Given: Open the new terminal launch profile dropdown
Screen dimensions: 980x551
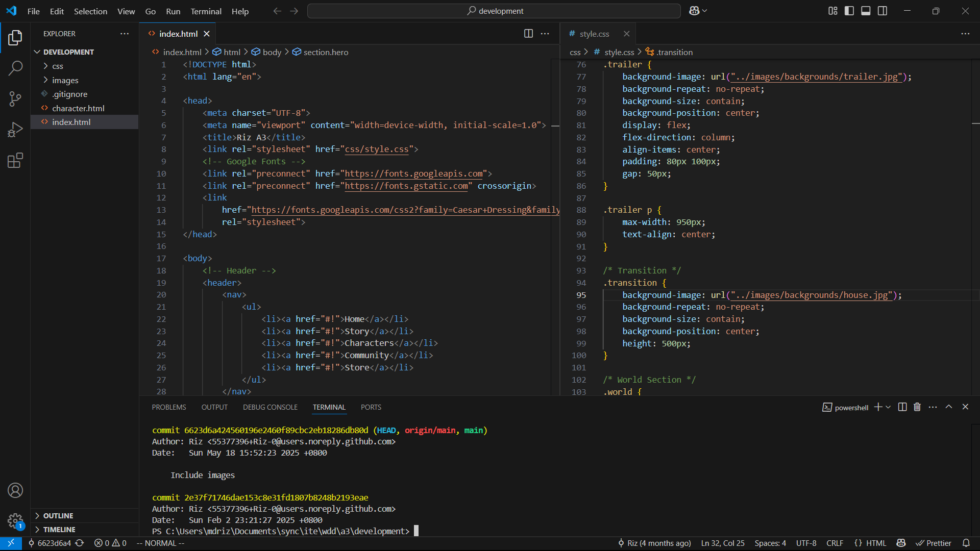Looking at the screenshot, I should click(889, 407).
